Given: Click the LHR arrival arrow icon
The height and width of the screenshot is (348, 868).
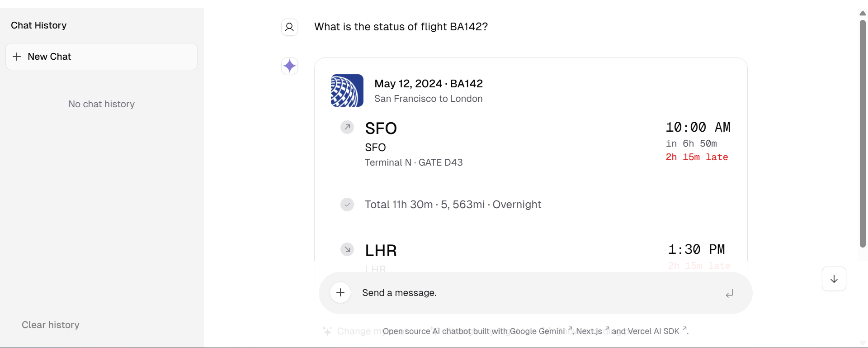Looking at the screenshot, I should 347,249.
